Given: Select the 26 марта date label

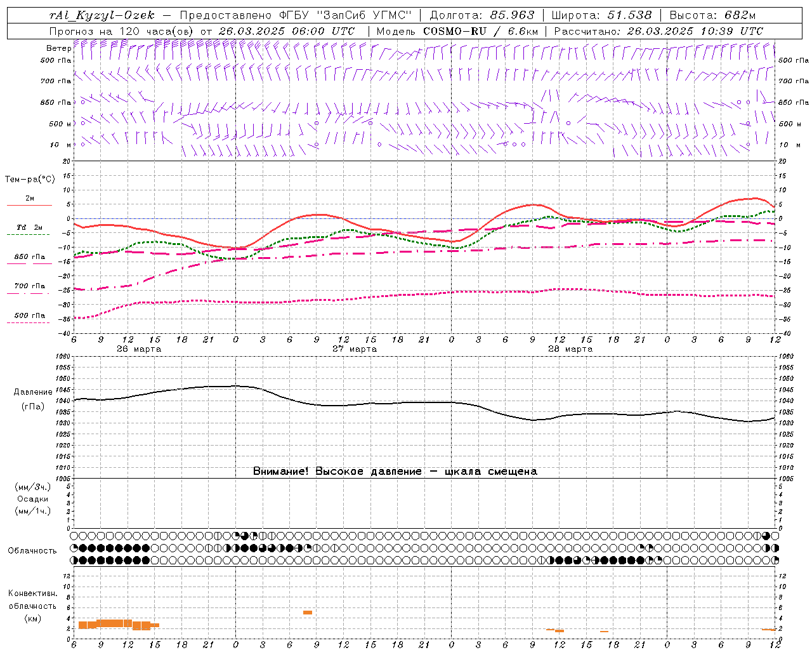Looking at the screenshot, I should 139,349.
